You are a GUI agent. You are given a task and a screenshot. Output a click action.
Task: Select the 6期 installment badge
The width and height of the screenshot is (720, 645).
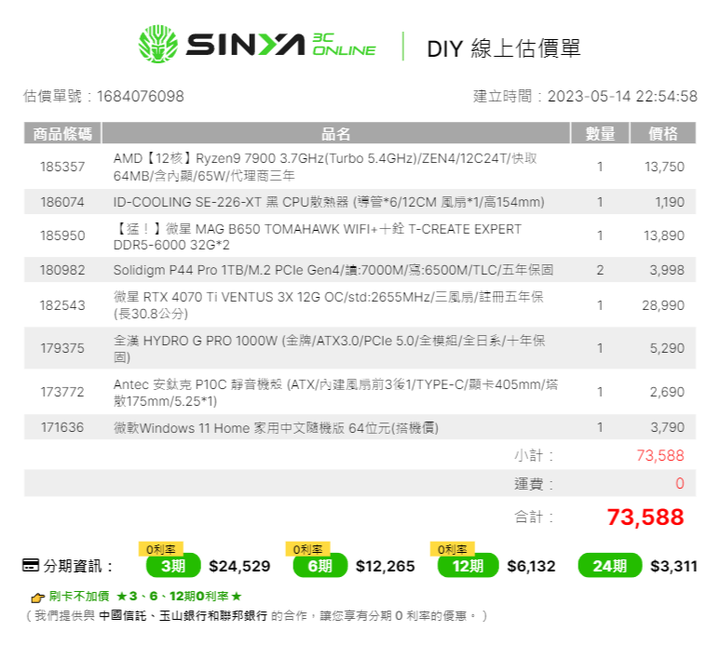point(320,566)
